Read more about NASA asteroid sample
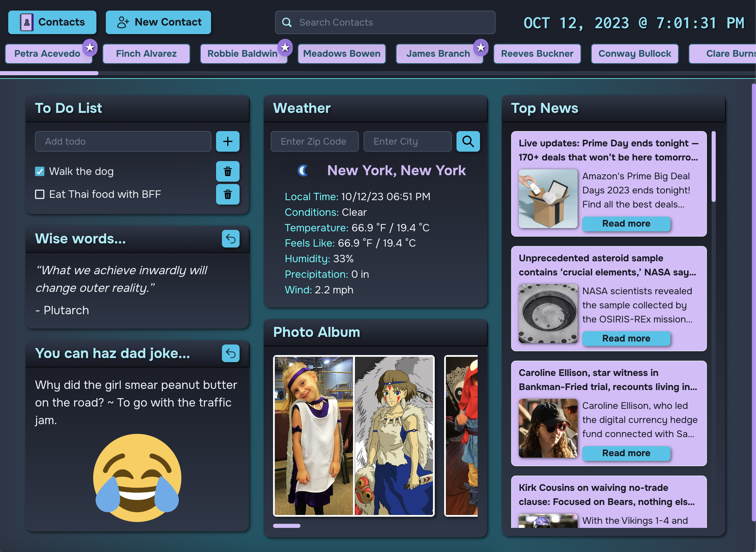 click(x=626, y=339)
